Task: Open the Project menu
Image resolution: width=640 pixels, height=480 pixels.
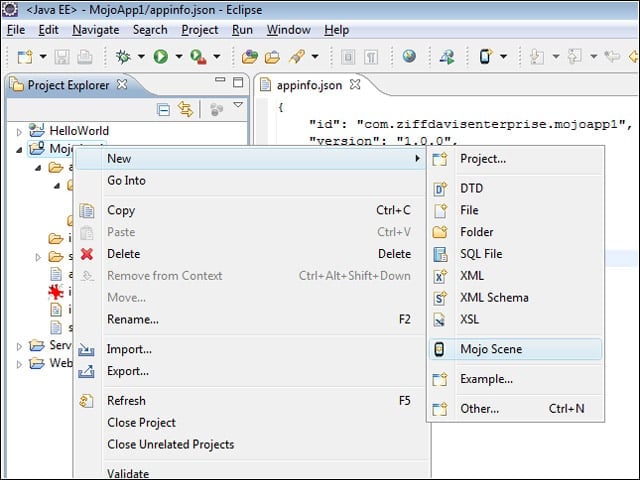Action: click(x=200, y=30)
